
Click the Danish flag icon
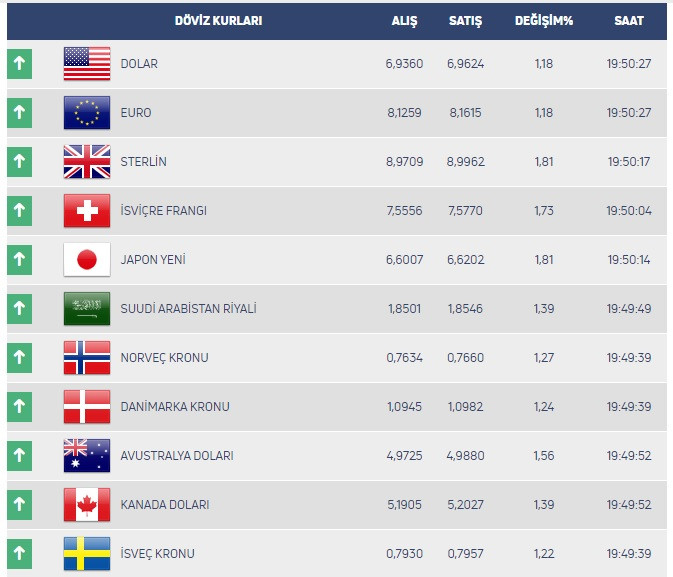click(x=87, y=407)
